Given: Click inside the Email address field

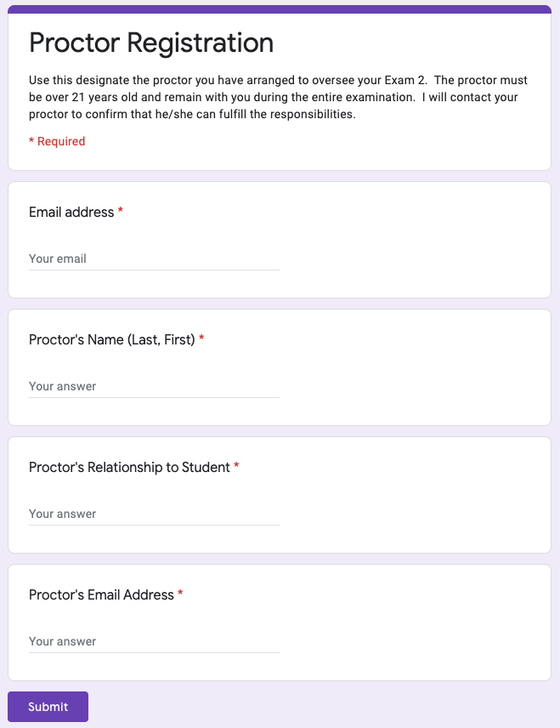Looking at the screenshot, I should point(153,259).
